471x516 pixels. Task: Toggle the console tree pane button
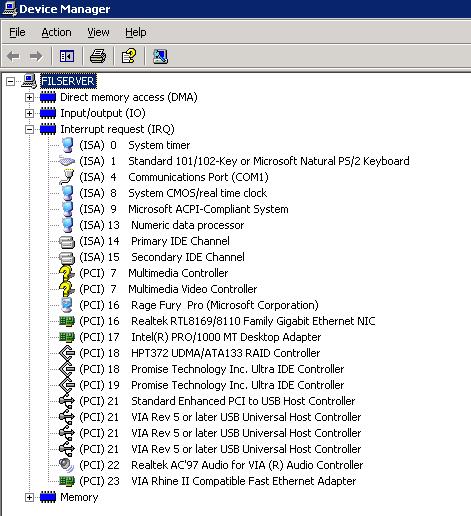point(67,56)
